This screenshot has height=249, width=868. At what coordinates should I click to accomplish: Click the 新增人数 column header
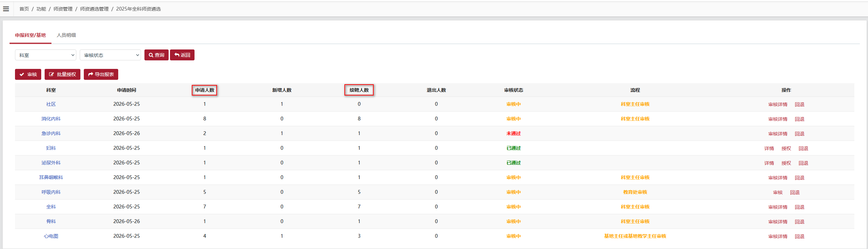282,90
